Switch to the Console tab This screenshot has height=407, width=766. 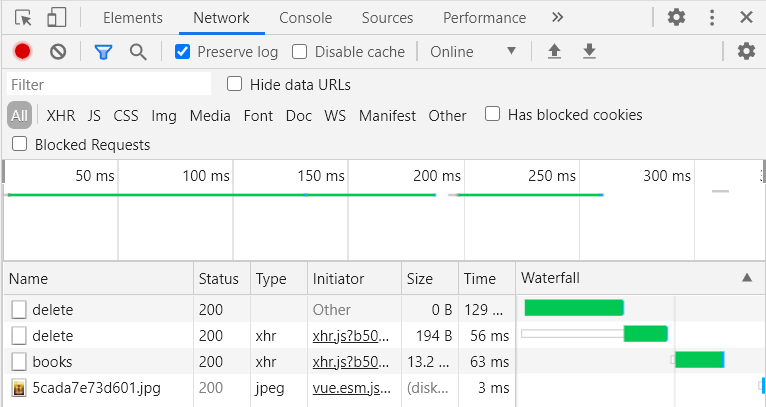306,17
